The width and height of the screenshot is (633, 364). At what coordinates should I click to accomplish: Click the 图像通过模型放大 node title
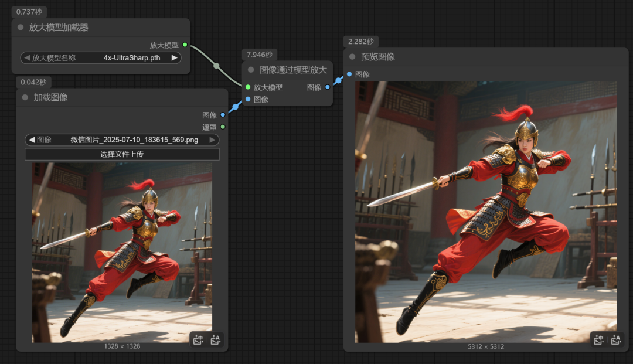click(294, 70)
